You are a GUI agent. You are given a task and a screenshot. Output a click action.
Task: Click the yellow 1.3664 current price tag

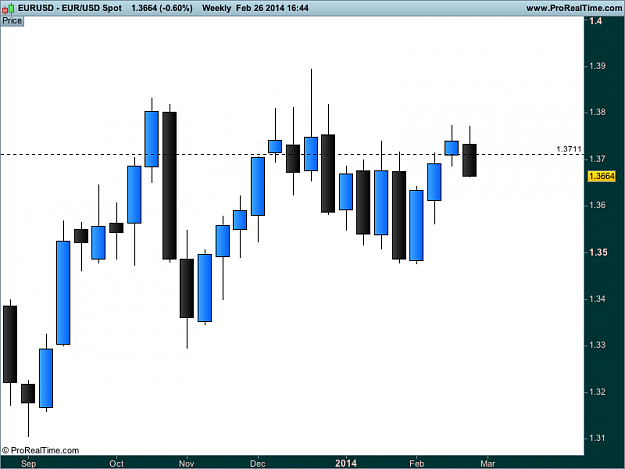coord(601,176)
